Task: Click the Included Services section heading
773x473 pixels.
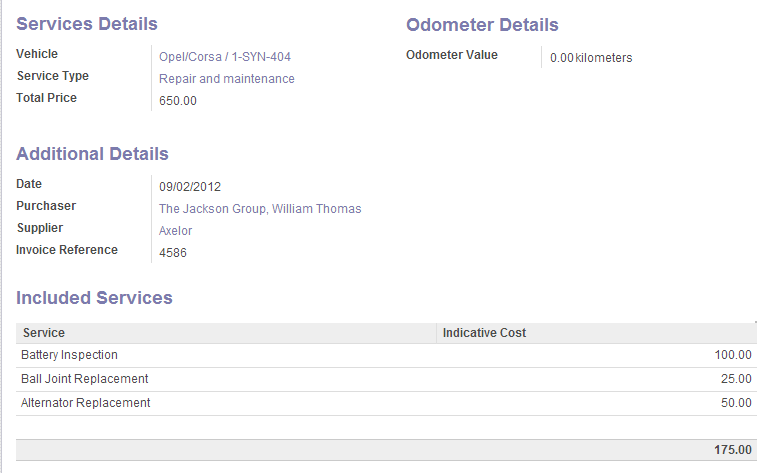Action: pos(94,298)
